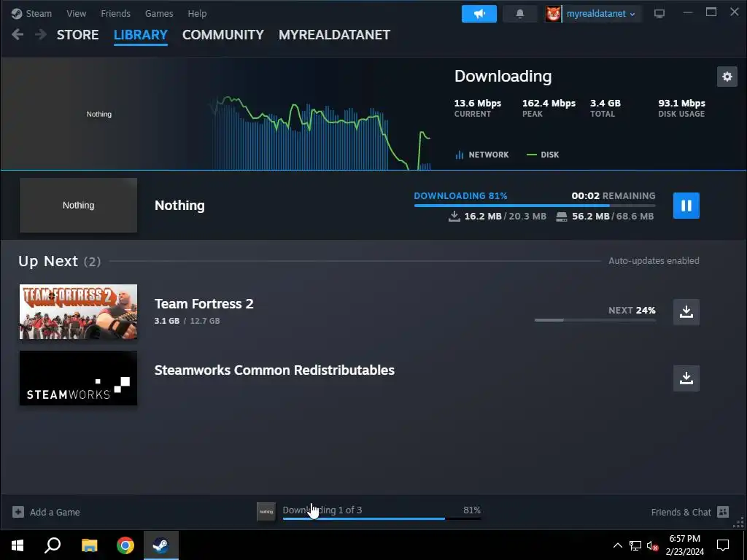Click the myrealdatanet avatar picture
This screenshot has height=560, width=747.
[x=553, y=14]
